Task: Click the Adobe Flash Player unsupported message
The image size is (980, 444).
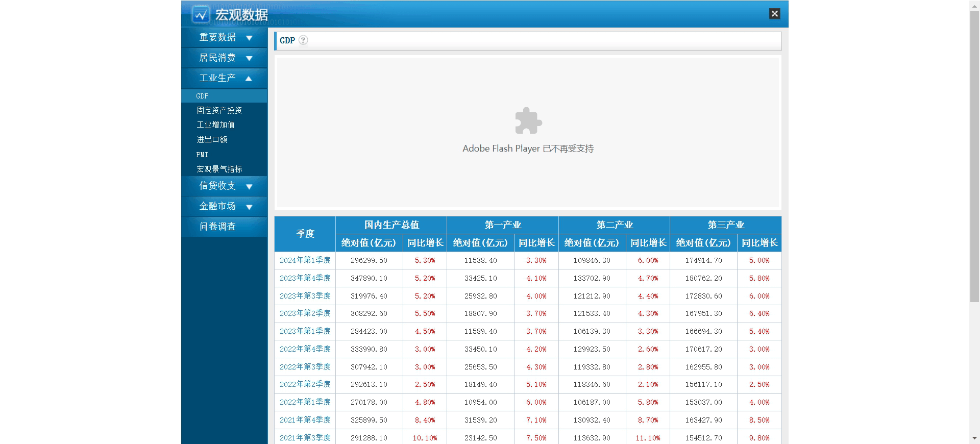Action: [528, 149]
